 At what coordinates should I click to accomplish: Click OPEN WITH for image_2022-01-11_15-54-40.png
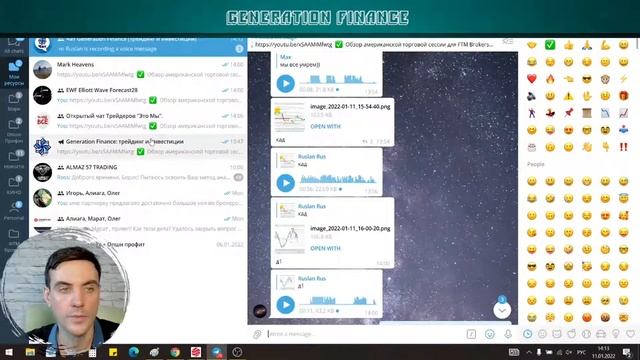pos(325,127)
